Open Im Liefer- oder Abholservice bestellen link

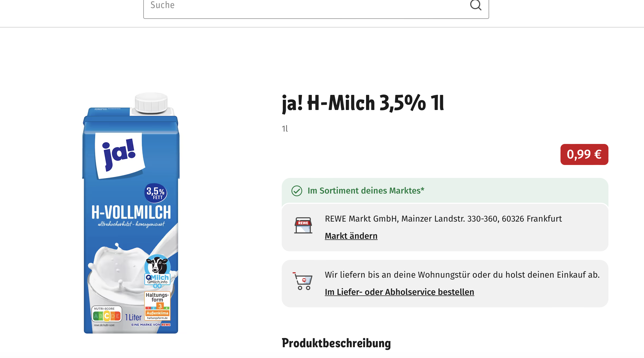pyautogui.click(x=399, y=292)
